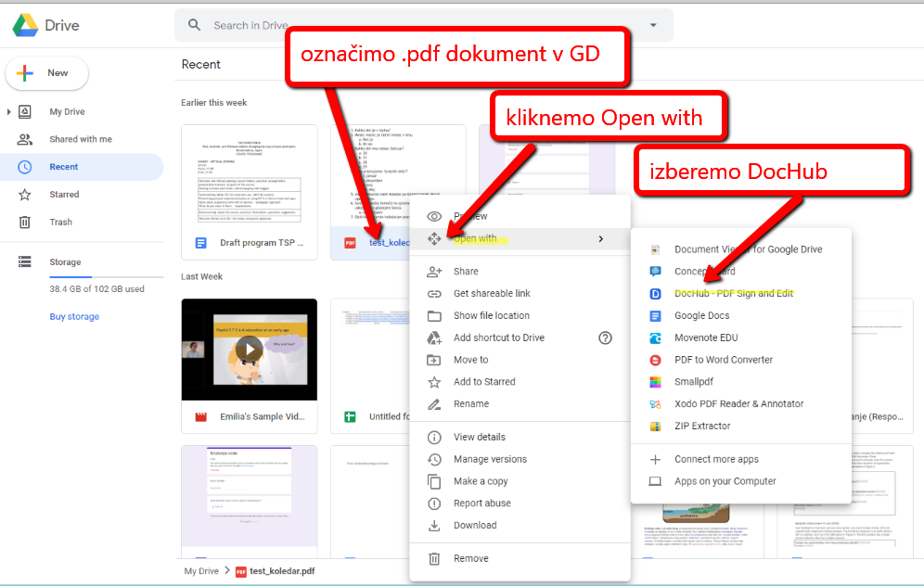Click the Trash bin icon in sidebar
This screenshot has width=924, height=586.
click(25, 222)
